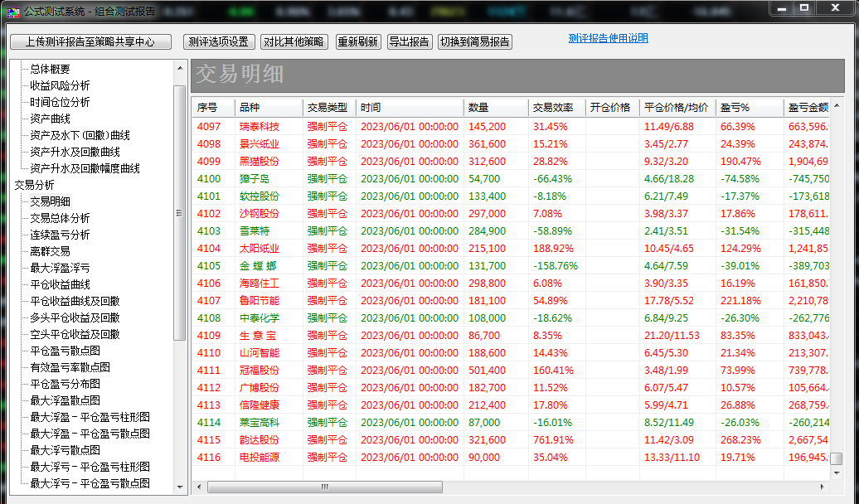Screen dimensions: 859x504
Task: Select the 獐子岛 row 4100
Action: point(511,178)
